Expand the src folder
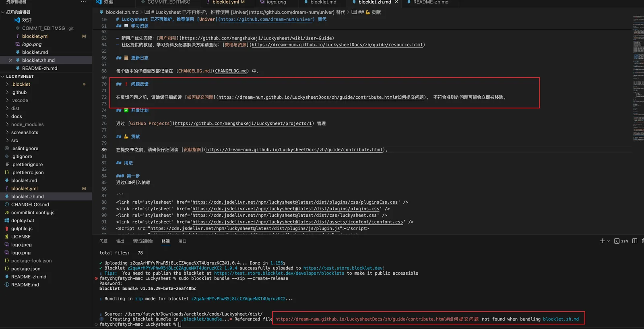 point(7,141)
